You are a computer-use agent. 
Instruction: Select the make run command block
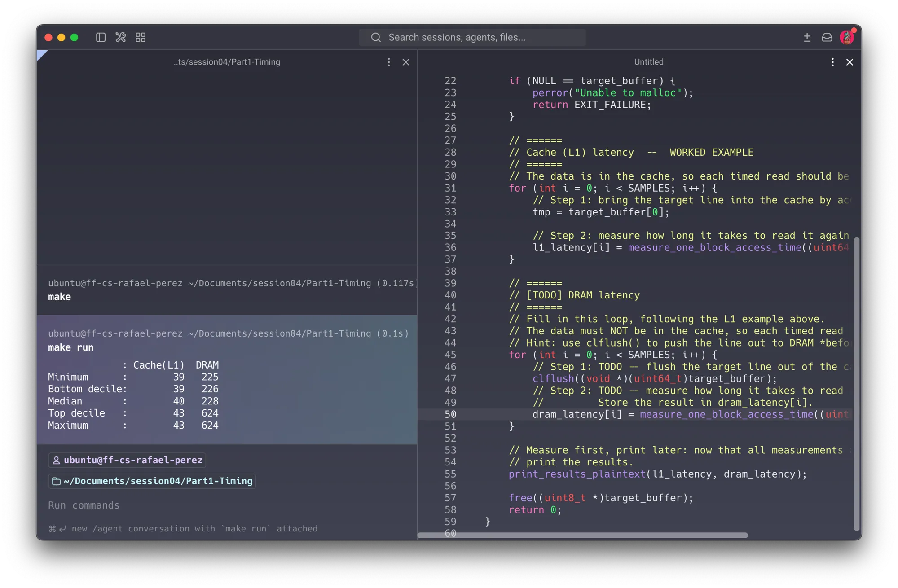pyautogui.click(x=227, y=379)
